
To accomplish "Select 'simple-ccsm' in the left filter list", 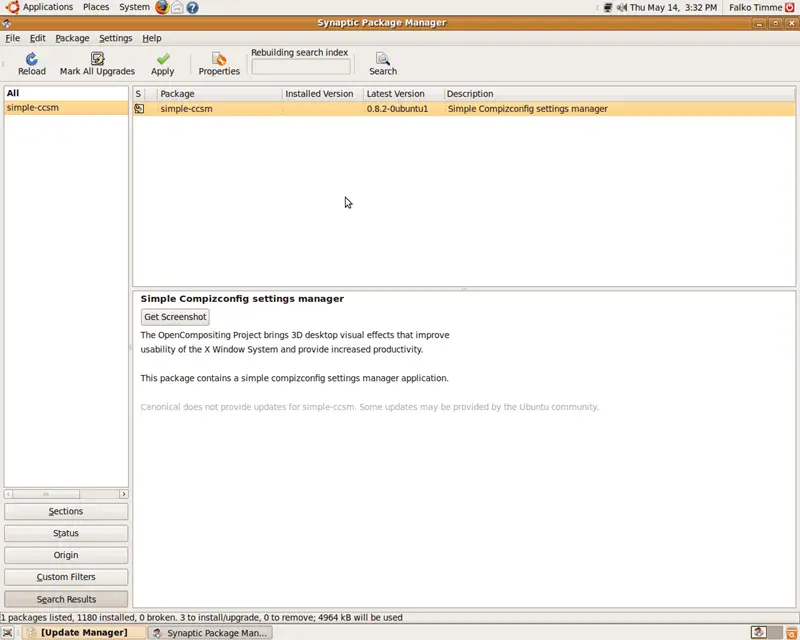I will (66, 108).
